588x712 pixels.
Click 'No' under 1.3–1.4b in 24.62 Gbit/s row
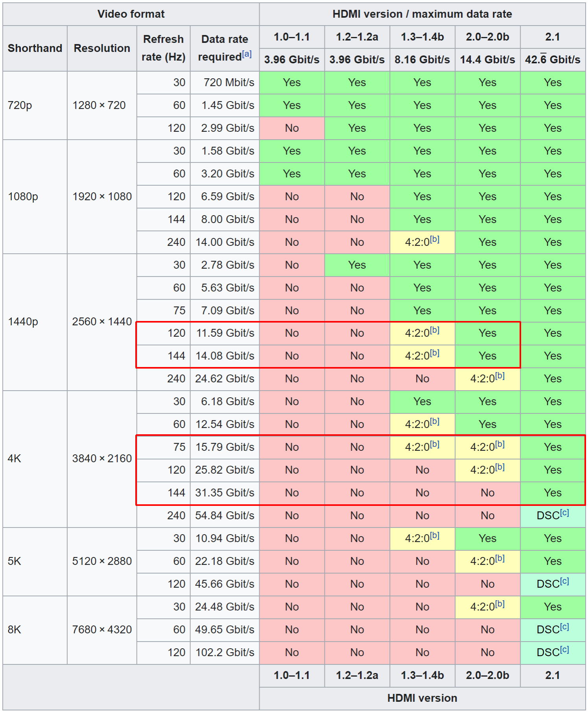click(422, 379)
